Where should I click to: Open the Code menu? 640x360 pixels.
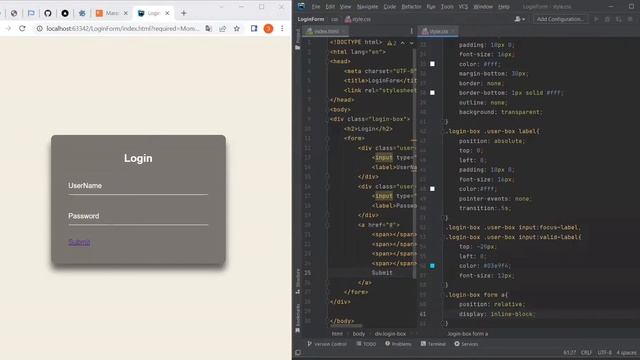[390, 7]
